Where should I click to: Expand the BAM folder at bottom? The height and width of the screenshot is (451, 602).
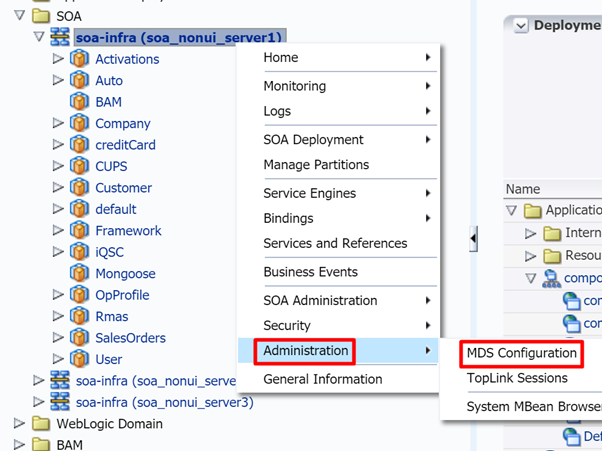point(19,444)
